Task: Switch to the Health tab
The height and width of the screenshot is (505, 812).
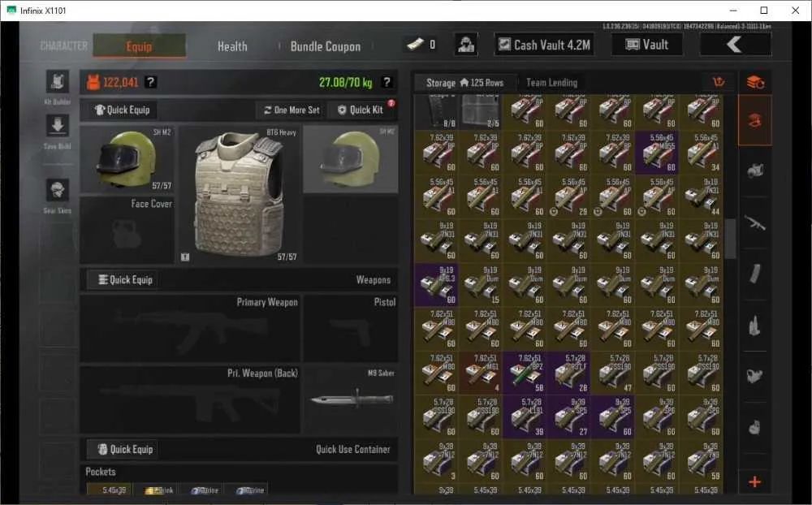Action: [x=232, y=46]
